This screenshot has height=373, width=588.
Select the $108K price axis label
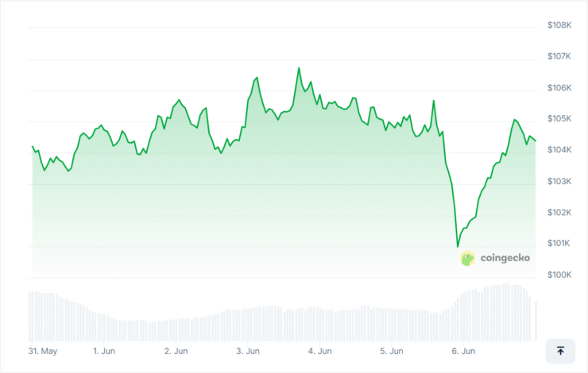point(559,25)
